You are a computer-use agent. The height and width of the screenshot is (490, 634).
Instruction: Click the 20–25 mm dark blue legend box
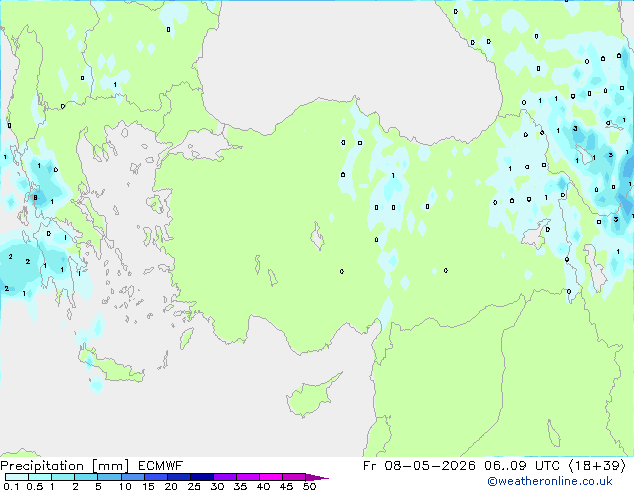point(178,477)
